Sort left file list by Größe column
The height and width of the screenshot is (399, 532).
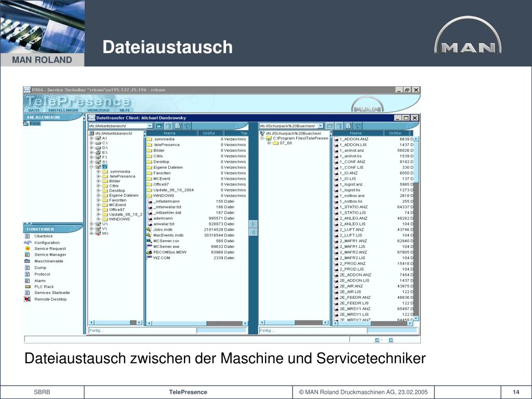[x=210, y=134]
